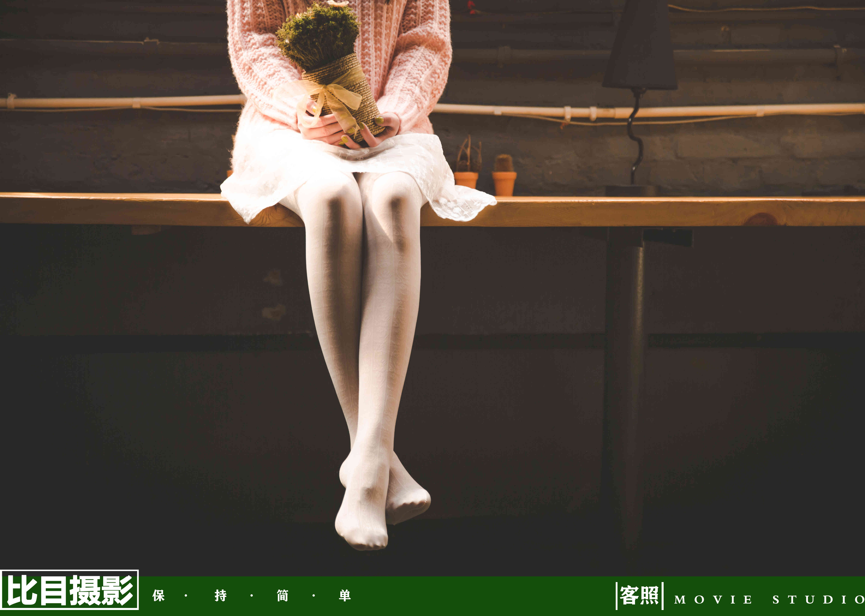Image resolution: width=865 pixels, height=616 pixels.
Task: Select the 保·持·简·单 slogan text
Action: point(252,596)
